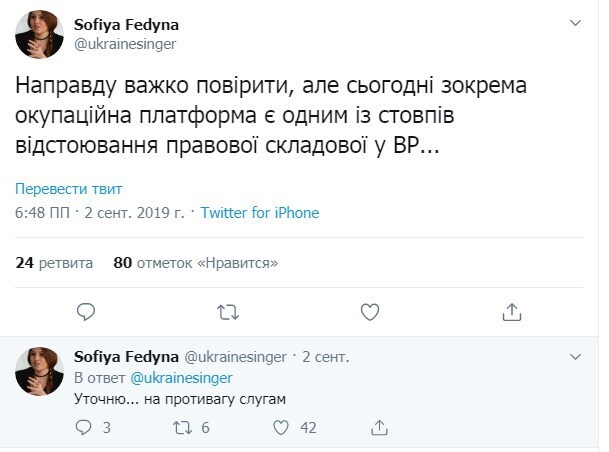Viewport: 609px width, 452px height.
Task: Retweet the main tweet
Action: [227, 311]
